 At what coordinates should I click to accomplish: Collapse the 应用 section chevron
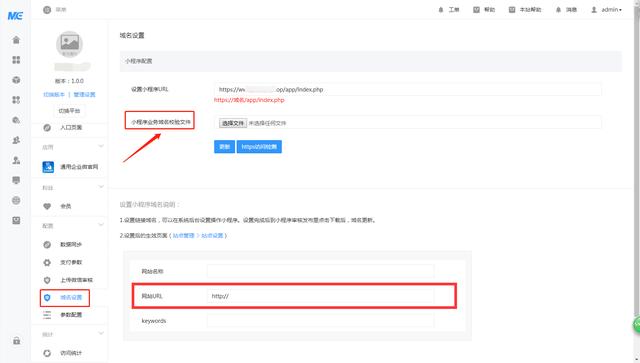click(x=101, y=146)
